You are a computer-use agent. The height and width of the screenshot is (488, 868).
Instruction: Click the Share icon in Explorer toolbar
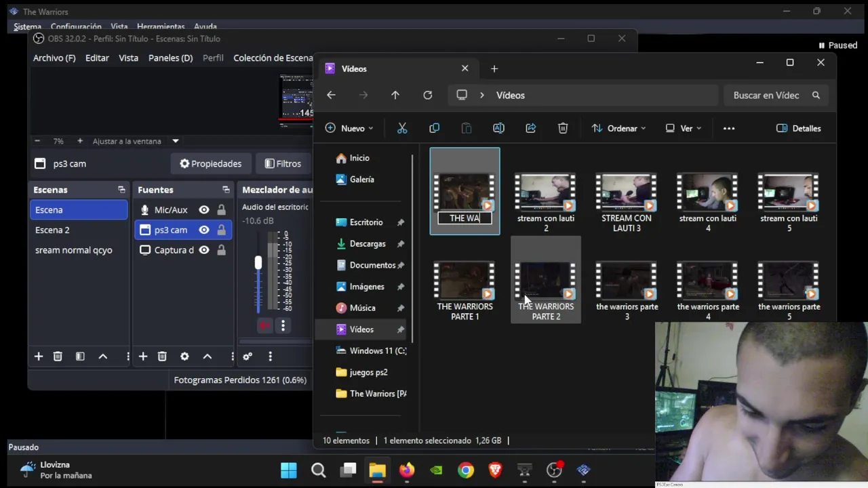coord(531,128)
